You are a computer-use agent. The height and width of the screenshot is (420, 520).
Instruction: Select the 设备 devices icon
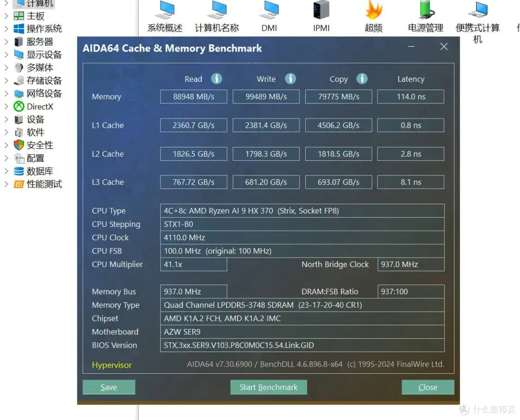tap(19, 119)
